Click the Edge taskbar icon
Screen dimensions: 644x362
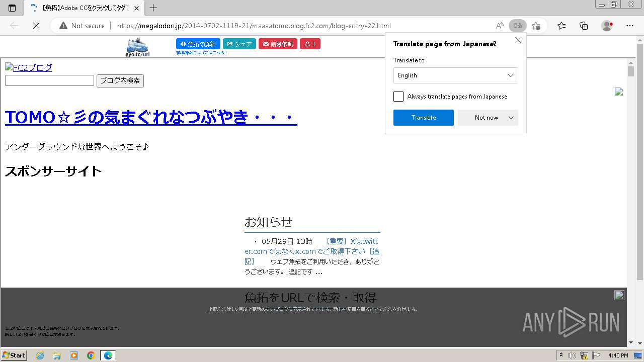[108, 355]
